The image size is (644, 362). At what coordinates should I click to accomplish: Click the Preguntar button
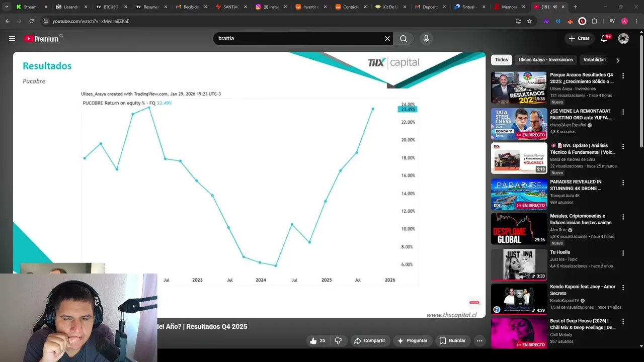tap(412, 341)
